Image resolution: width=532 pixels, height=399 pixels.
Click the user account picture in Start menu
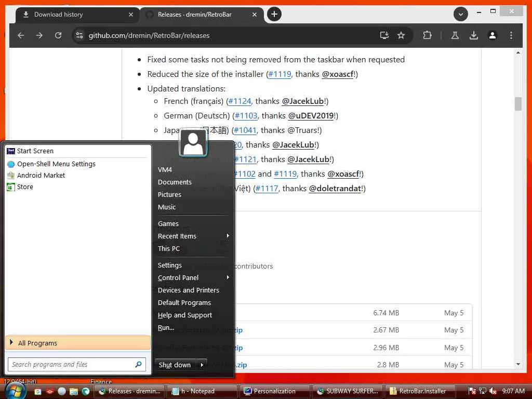point(193,142)
